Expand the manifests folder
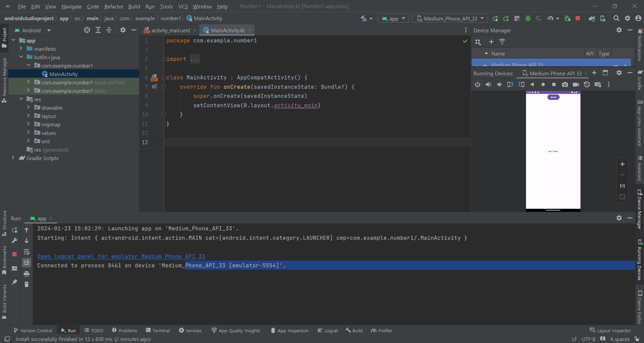Viewport: 644px width, 343px height. tap(21, 48)
